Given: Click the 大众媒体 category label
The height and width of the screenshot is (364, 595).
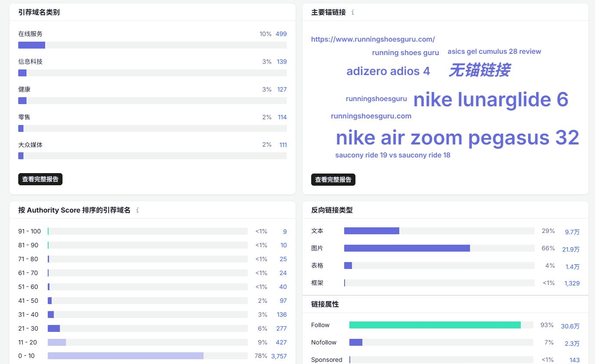Looking at the screenshot, I should pyautogui.click(x=30, y=145).
